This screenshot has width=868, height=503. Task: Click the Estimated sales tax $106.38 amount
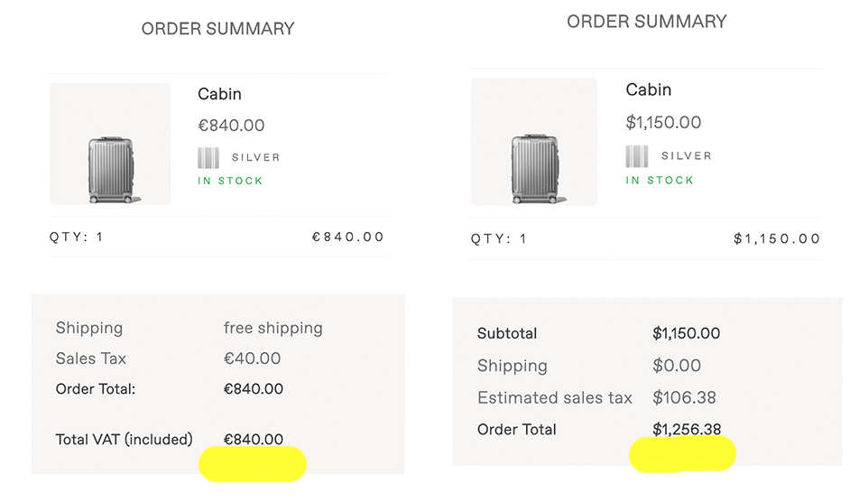coord(684,397)
